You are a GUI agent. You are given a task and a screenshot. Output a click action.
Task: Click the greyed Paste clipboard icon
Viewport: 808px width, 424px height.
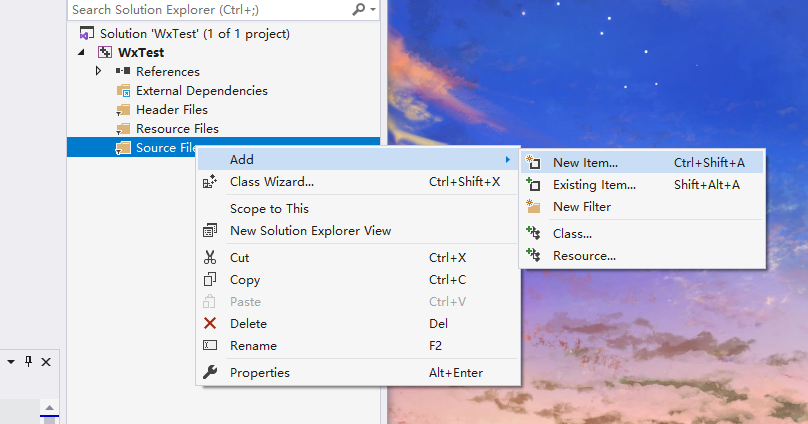point(209,301)
